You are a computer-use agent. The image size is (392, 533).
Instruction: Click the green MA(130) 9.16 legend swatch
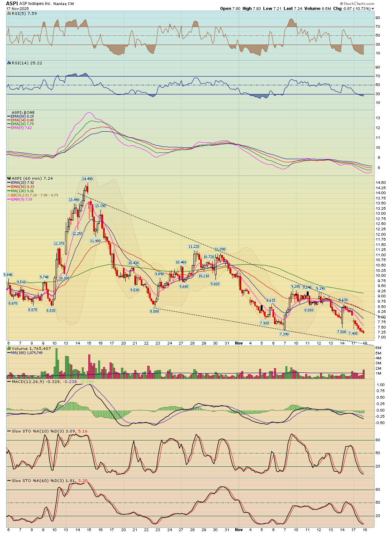coord(9,191)
